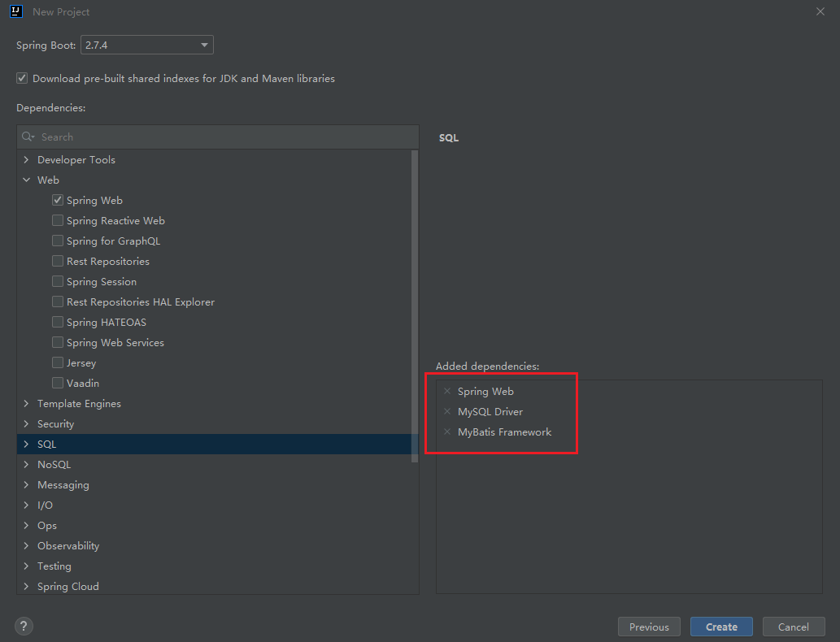Click the IntelliJ IDEA logo icon
This screenshot has height=642, width=840.
pos(16,11)
